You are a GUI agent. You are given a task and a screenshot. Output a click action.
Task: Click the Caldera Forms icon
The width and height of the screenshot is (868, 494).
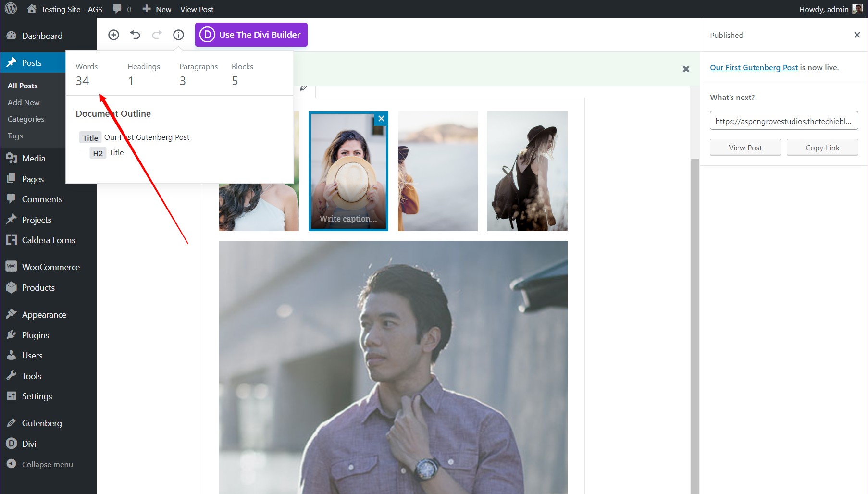tap(11, 240)
